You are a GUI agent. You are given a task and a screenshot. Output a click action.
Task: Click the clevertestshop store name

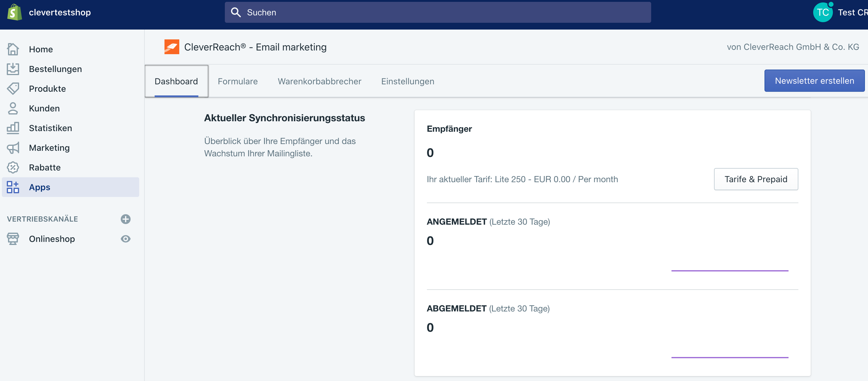pyautogui.click(x=60, y=12)
